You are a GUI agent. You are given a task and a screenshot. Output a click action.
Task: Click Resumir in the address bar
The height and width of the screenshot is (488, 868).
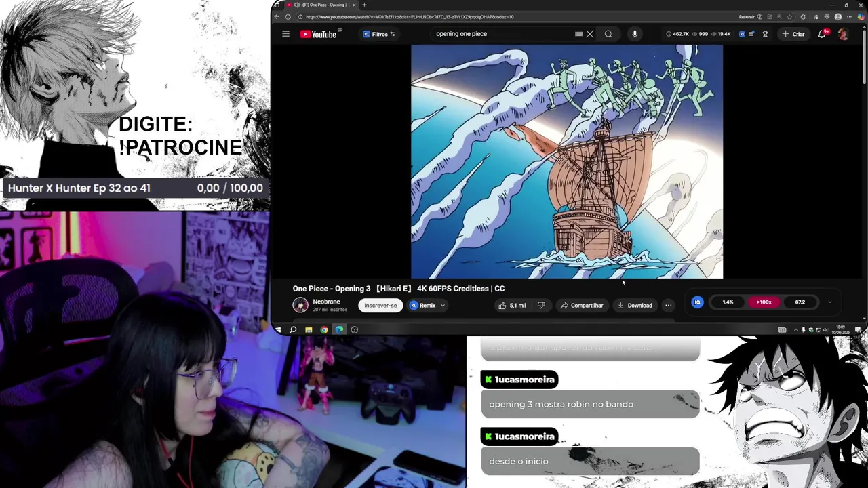[x=747, y=17]
